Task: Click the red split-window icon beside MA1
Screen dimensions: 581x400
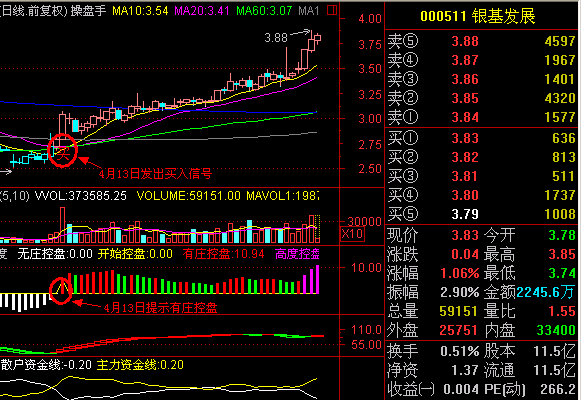Action: click(332, 10)
